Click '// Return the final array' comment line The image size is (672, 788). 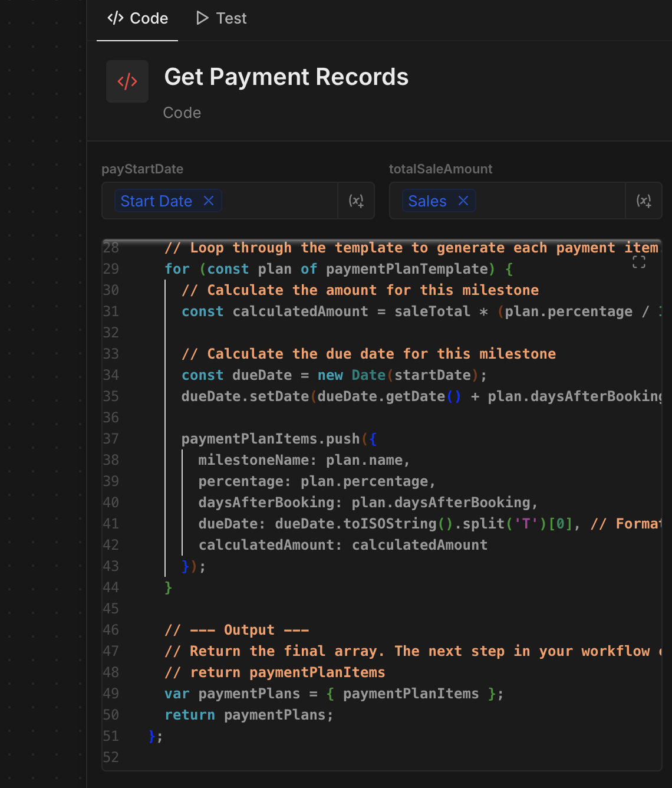pyautogui.click(x=413, y=651)
